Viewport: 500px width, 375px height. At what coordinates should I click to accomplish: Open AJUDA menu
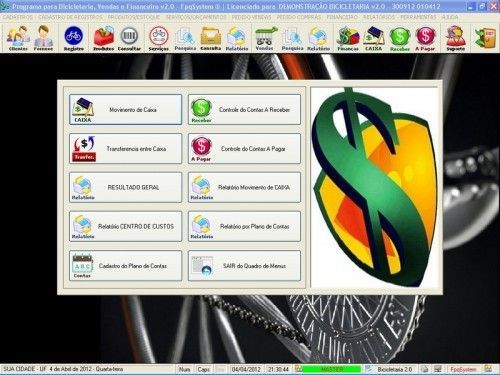[450, 17]
